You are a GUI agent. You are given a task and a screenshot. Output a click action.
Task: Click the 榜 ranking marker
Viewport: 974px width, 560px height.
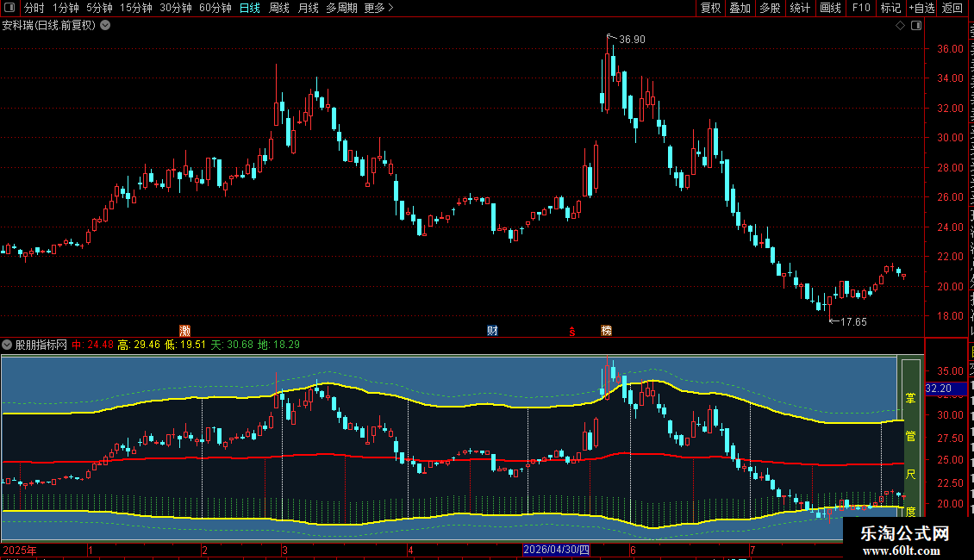coord(606,330)
